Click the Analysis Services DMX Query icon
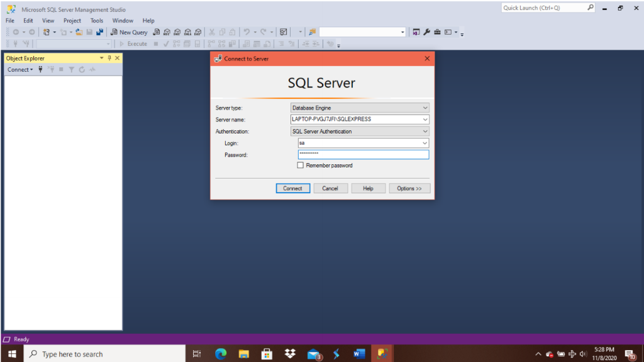The image size is (644, 362). pos(177,32)
